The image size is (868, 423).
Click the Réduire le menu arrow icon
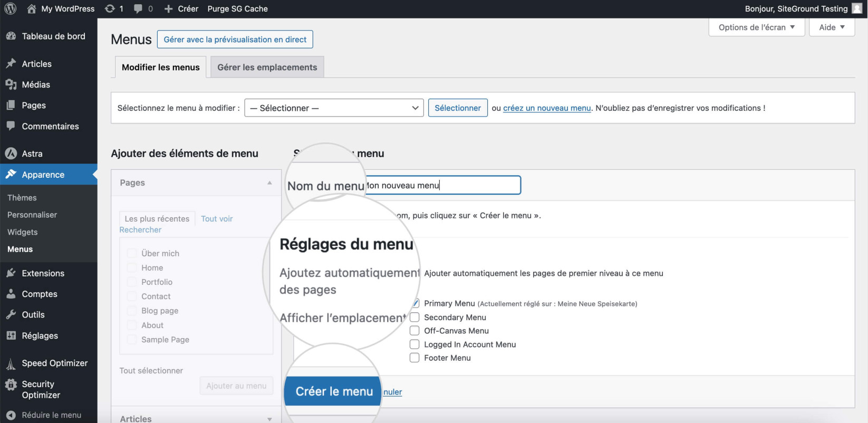pyautogui.click(x=11, y=415)
